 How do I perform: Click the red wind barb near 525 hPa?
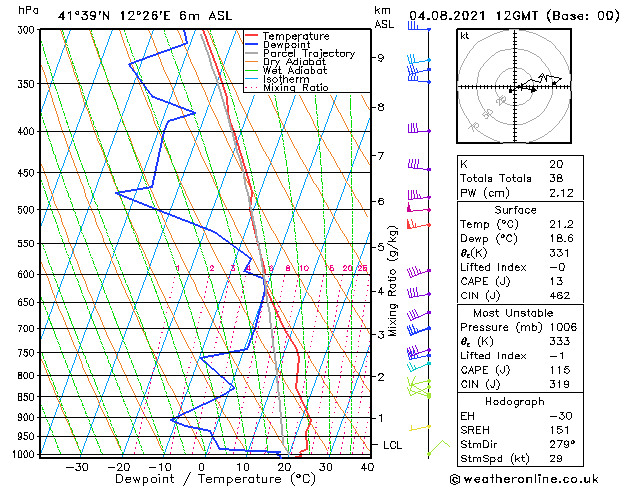(419, 224)
